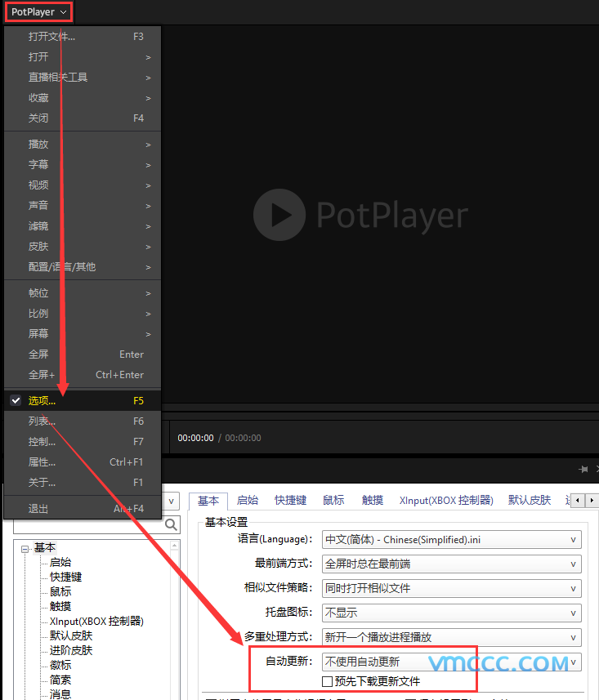The image size is (599, 700).
Task: Switch to the 默认皮肤 tab
Action: click(x=530, y=501)
